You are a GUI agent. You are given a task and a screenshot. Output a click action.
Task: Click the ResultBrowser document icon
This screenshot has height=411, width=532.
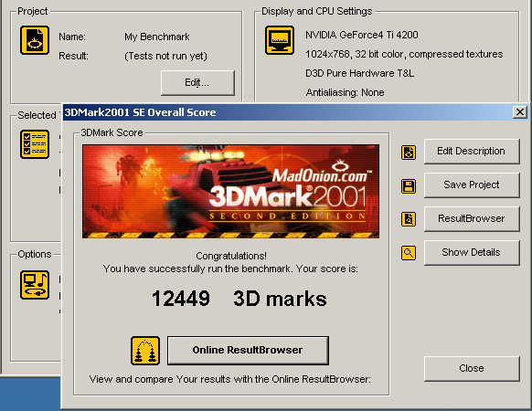point(409,219)
